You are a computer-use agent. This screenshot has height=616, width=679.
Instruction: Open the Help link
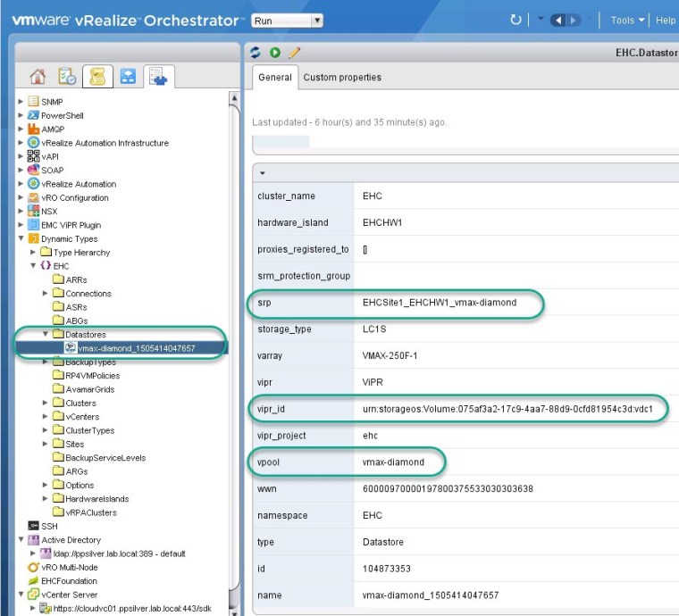pos(666,20)
